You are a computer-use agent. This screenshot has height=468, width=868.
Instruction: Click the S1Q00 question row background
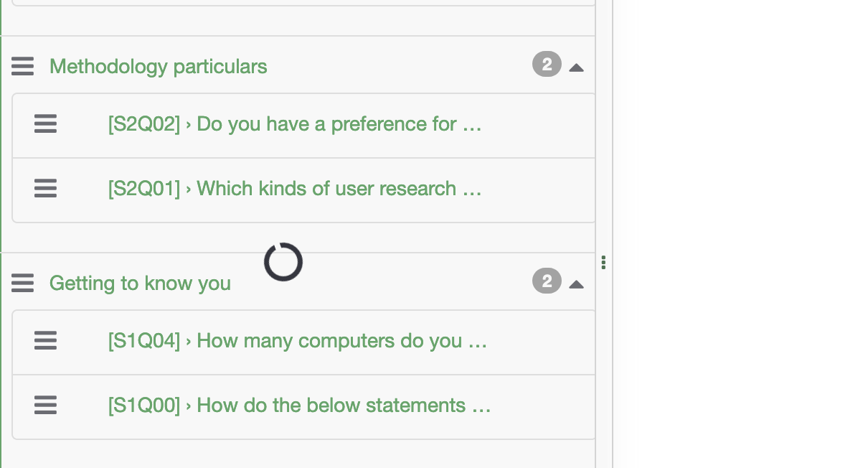point(538,407)
